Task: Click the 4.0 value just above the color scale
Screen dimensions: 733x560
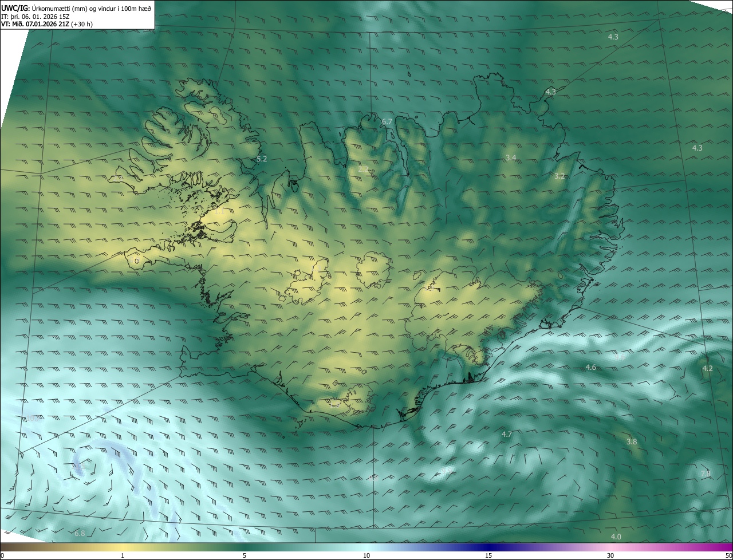Action: pos(616,537)
